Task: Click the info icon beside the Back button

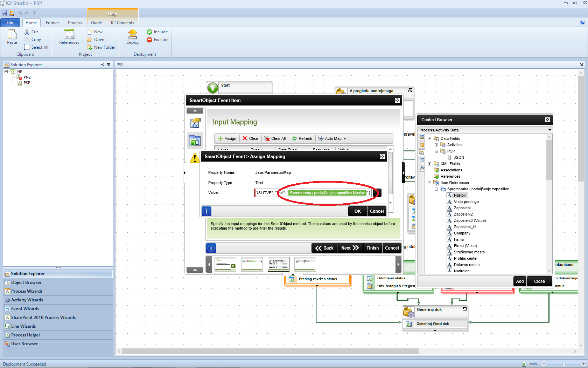Action: tap(211, 248)
